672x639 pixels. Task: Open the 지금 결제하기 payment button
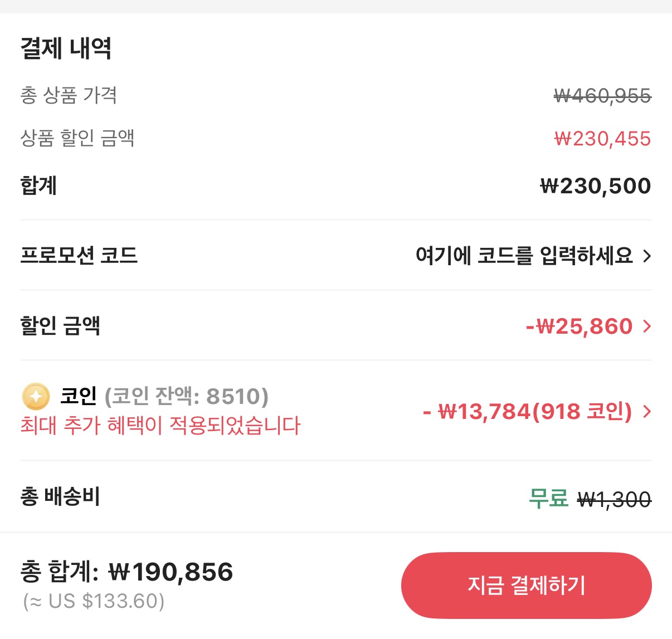[526, 586]
